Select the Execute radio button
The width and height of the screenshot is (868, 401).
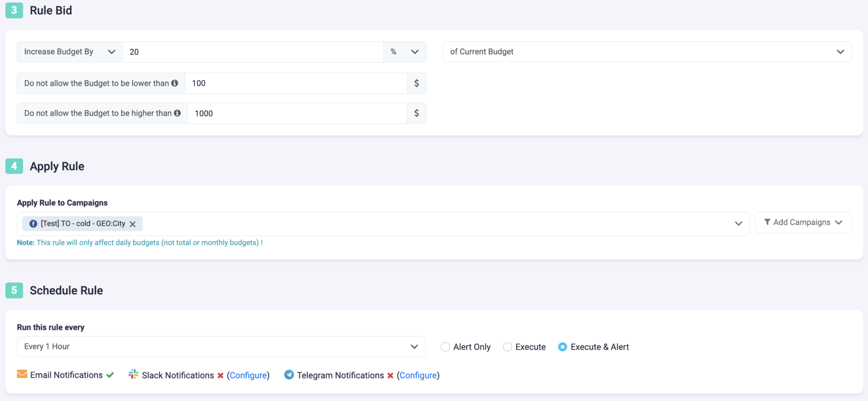[x=507, y=347]
